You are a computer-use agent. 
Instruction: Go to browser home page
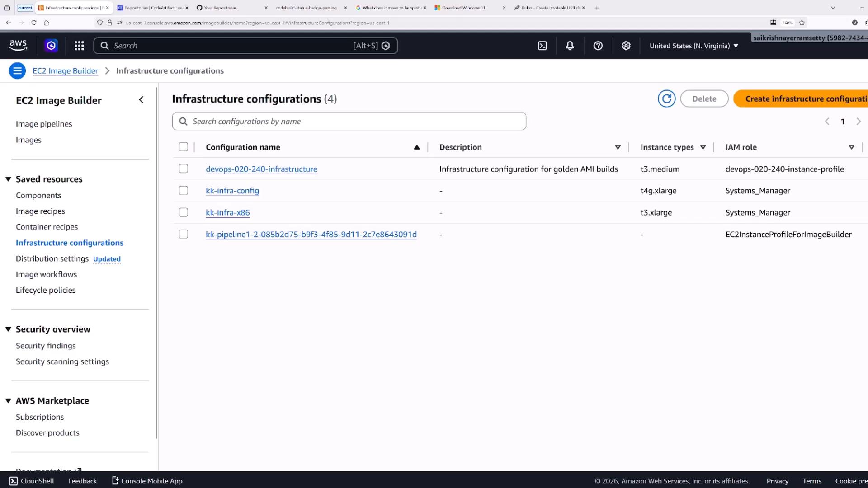46,23
